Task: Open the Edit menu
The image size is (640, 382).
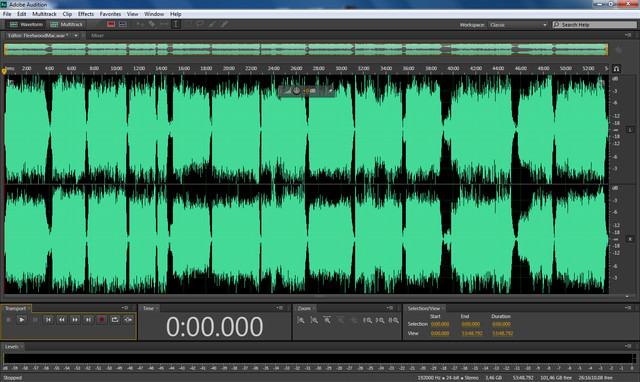Action: point(21,14)
